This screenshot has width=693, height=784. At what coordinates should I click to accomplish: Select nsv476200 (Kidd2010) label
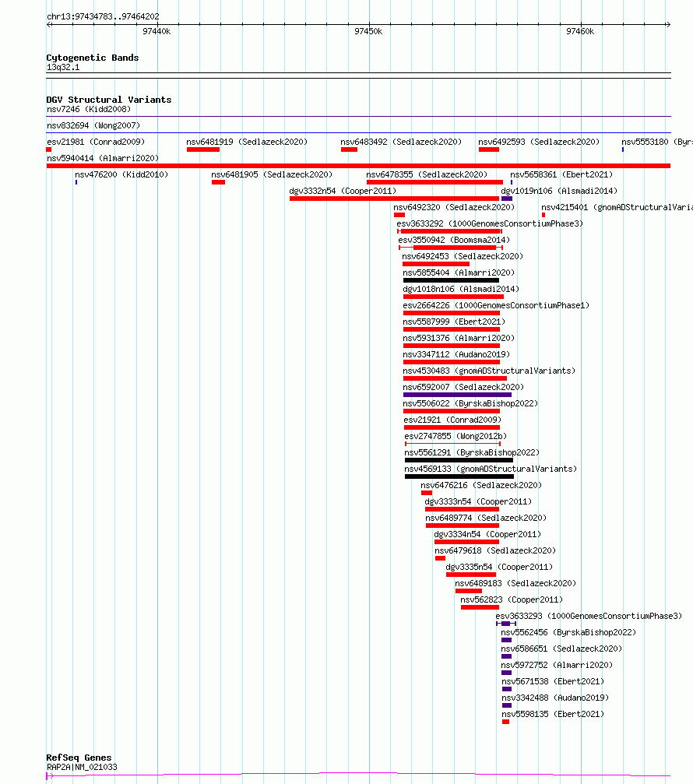121,174
